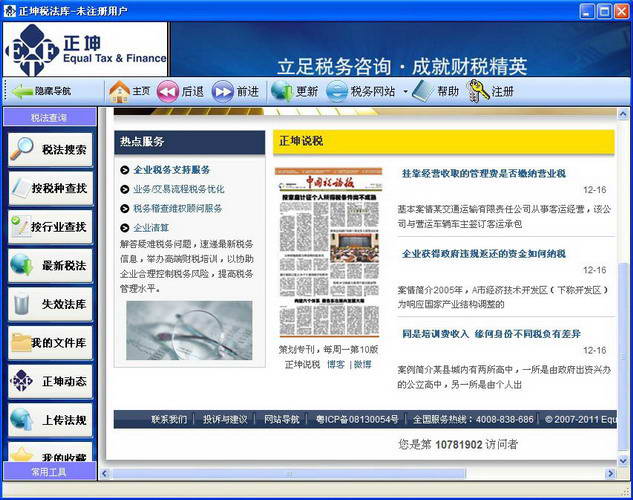Image resolution: width=633 pixels, height=500 pixels.
Task: Toggle sidebar with 隐藏导航 button
Action: click(42, 91)
